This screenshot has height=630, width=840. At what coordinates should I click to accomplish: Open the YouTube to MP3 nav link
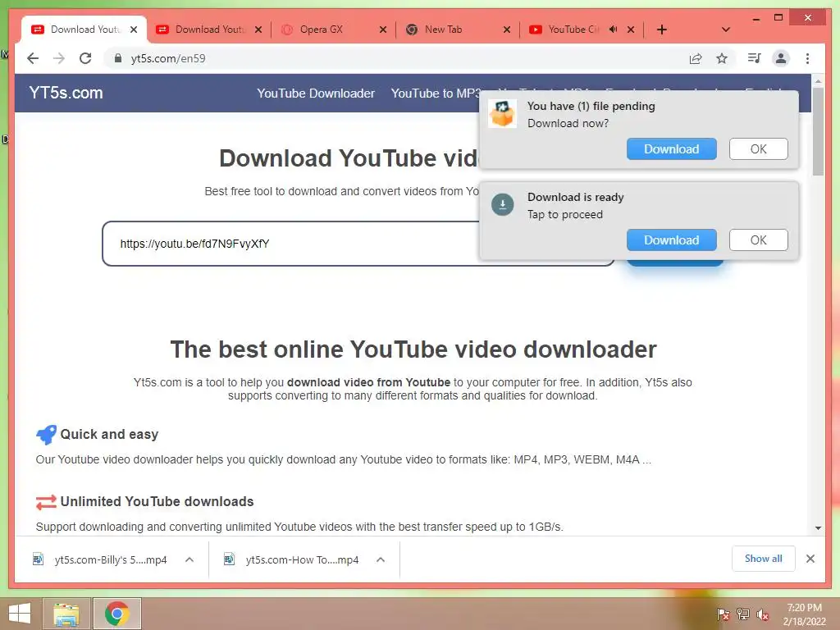436,94
